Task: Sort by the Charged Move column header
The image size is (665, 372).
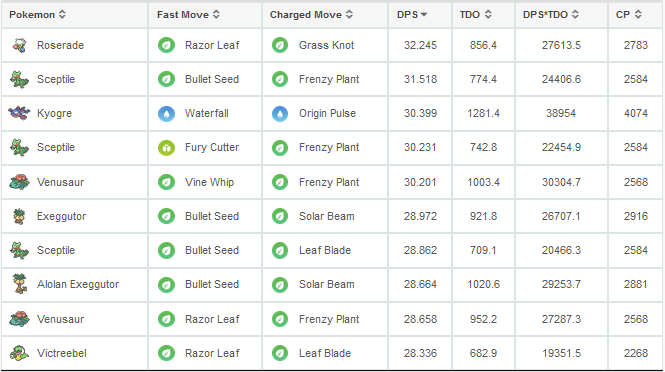Action: click(311, 14)
